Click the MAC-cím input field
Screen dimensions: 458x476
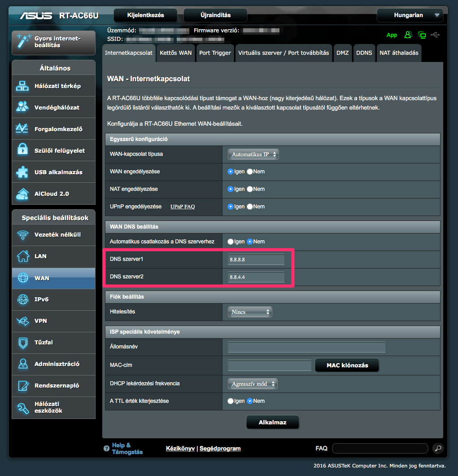point(269,365)
